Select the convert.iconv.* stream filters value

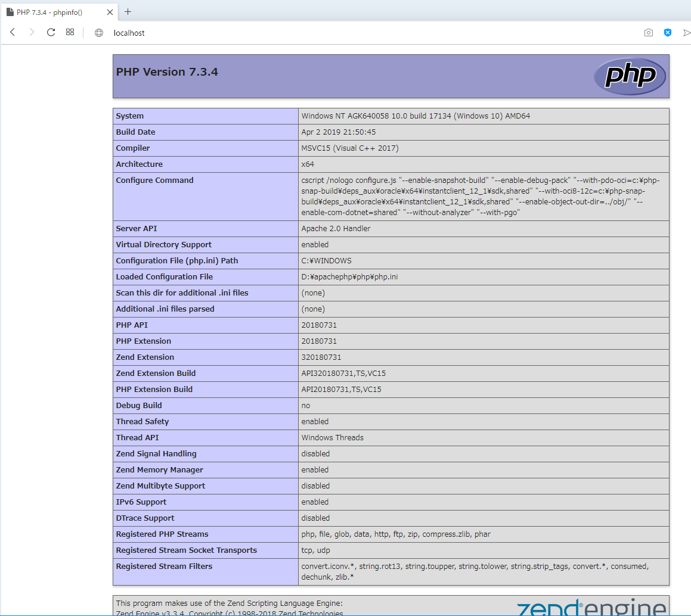click(475, 571)
